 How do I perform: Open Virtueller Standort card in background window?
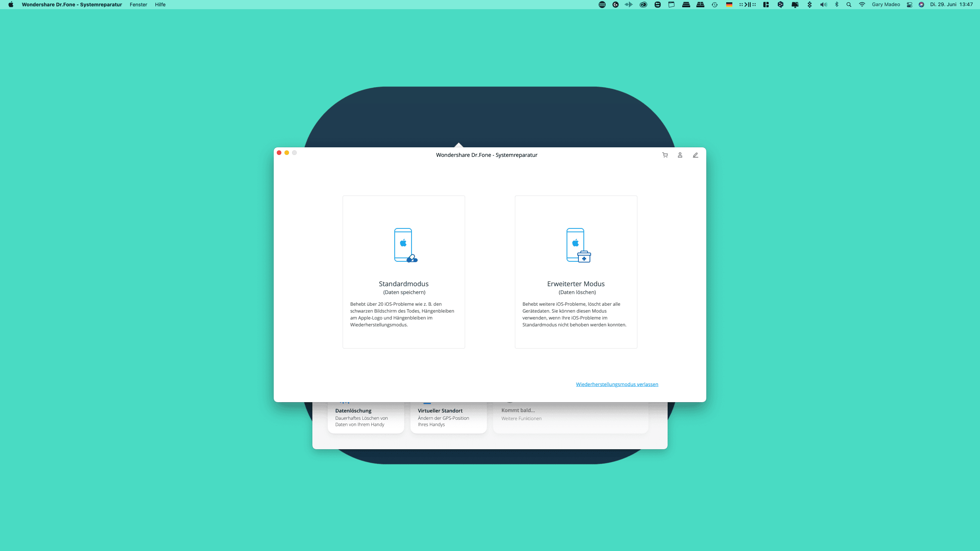coord(449,417)
